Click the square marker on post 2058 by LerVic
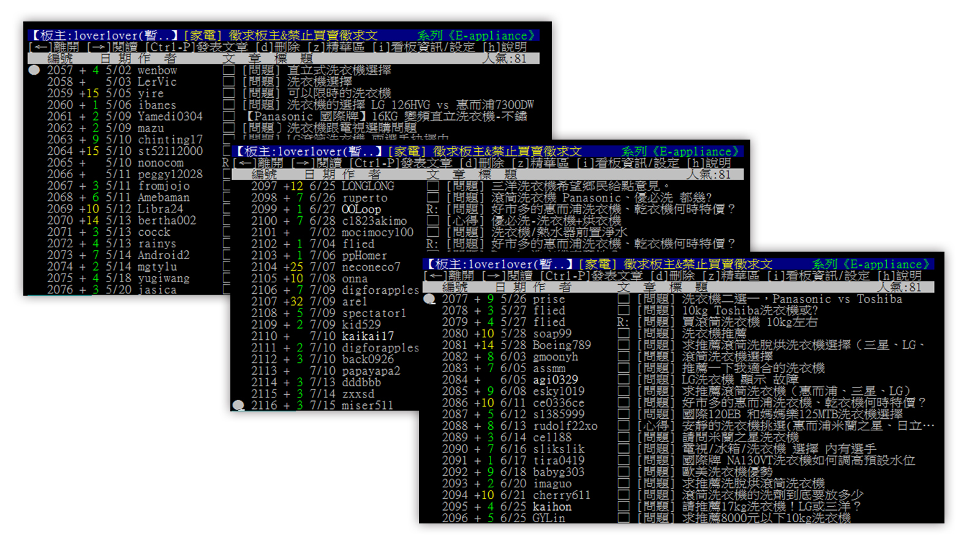This screenshot has height=551, width=980. click(x=228, y=82)
